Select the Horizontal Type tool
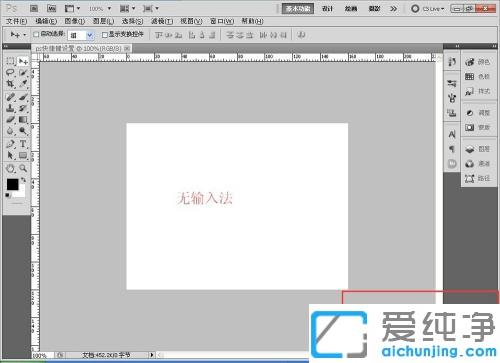 (x=23, y=144)
